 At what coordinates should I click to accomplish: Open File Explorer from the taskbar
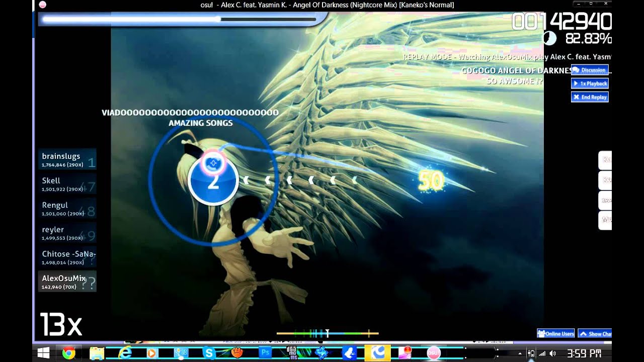(97, 353)
